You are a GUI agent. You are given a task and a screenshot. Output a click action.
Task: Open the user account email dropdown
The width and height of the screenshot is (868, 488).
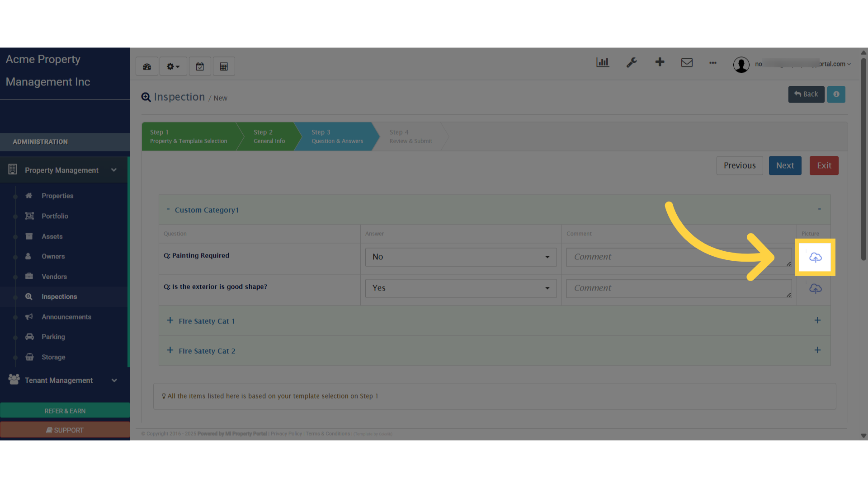click(803, 64)
